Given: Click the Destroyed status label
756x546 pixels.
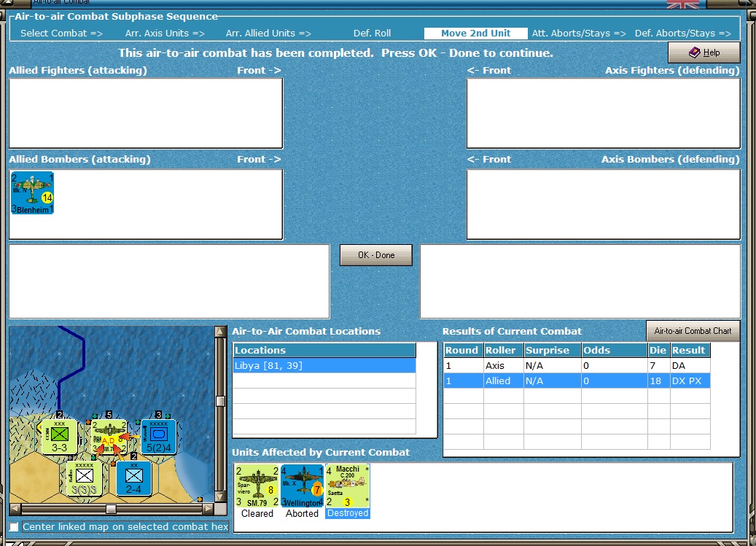Looking at the screenshot, I should point(348,513).
